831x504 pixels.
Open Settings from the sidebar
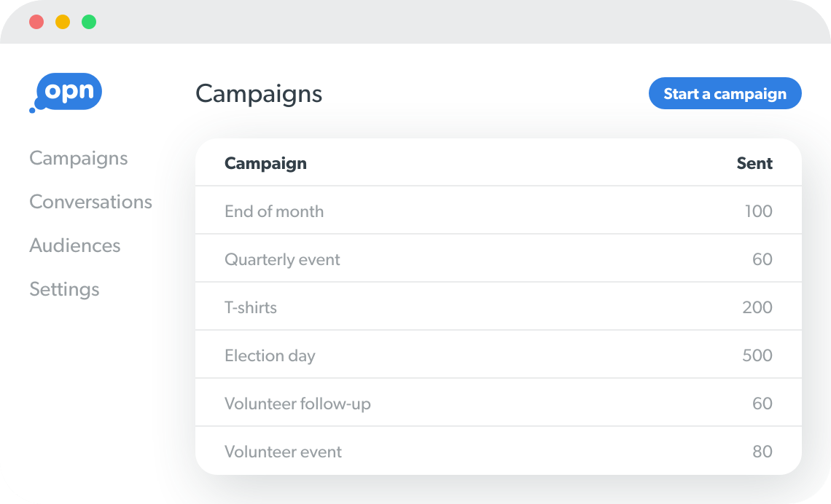64,289
